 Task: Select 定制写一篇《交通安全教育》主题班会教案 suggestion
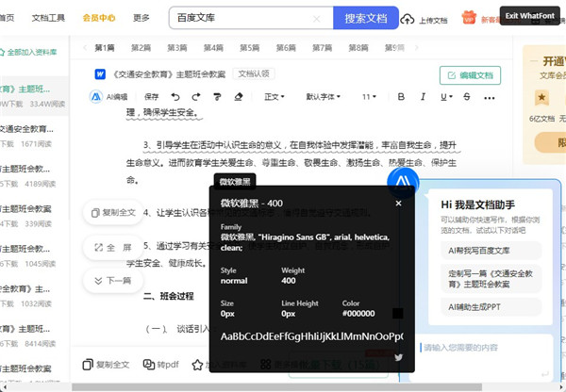click(491, 278)
